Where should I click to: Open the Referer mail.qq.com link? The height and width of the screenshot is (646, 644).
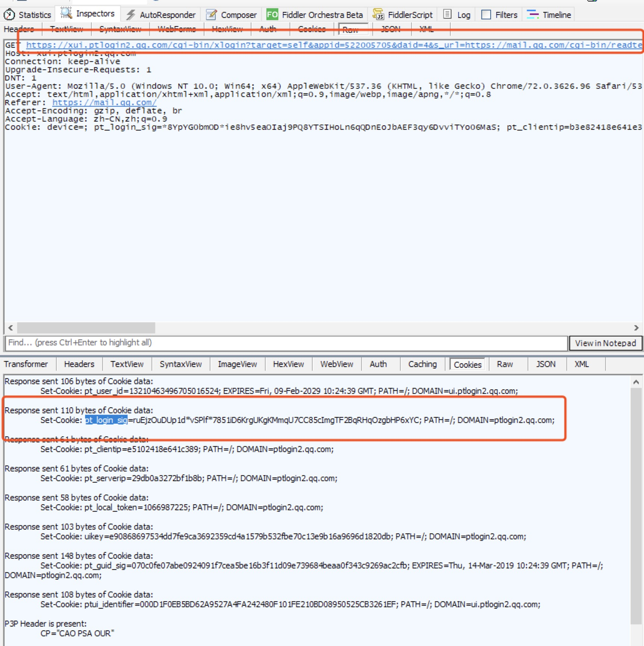tap(104, 103)
